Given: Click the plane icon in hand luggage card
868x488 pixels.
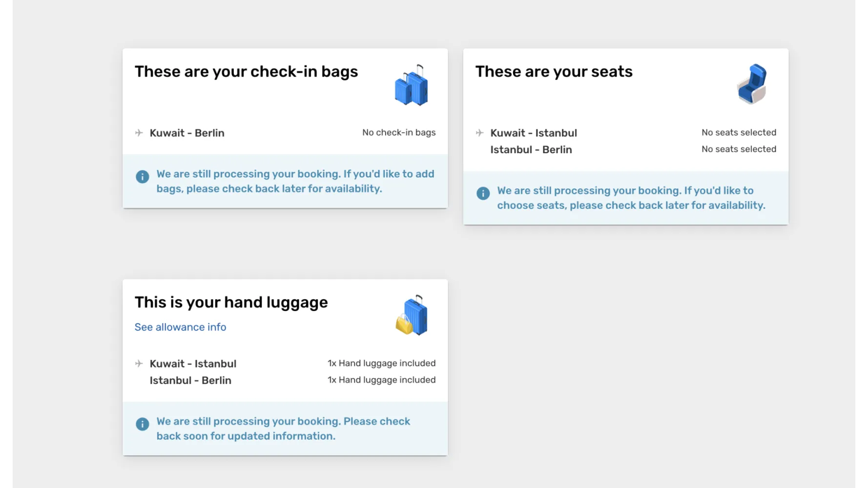Looking at the screenshot, I should (139, 364).
